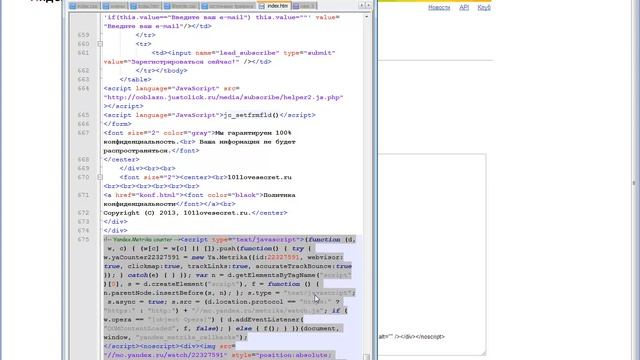Click line number 667 in the margin
The width and height of the screenshot is (640, 360).
[83, 133]
